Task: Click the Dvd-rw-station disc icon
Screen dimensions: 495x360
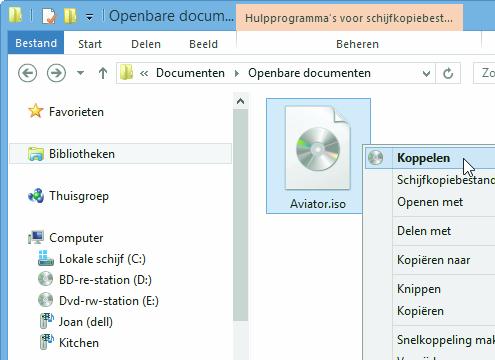Action: (x=45, y=300)
